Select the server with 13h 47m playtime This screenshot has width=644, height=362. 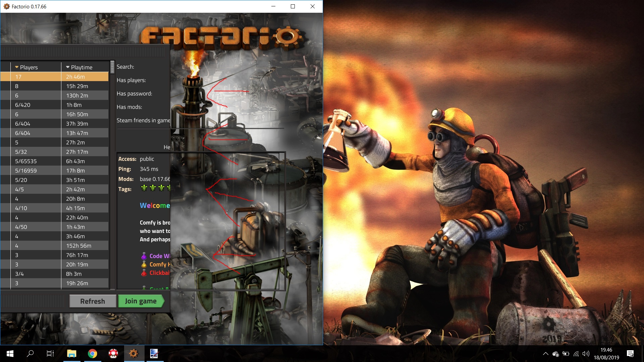tap(54, 133)
